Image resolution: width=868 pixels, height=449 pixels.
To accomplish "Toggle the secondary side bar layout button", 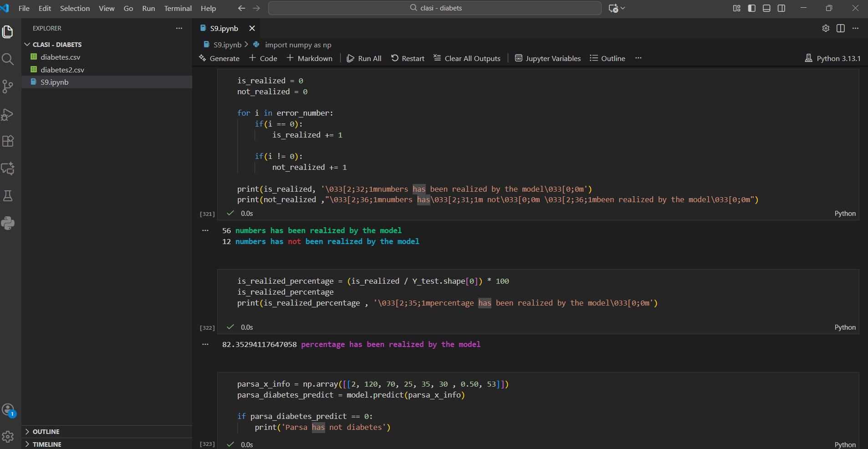I will [x=781, y=8].
